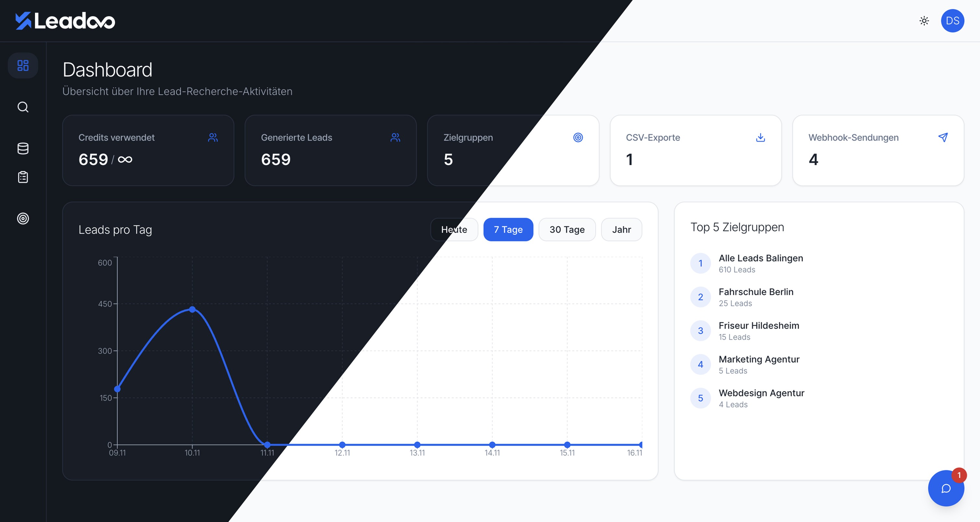The height and width of the screenshot is (522, 980).
Task: Open the chat bubble widget
Action: (x=946, y=489)
